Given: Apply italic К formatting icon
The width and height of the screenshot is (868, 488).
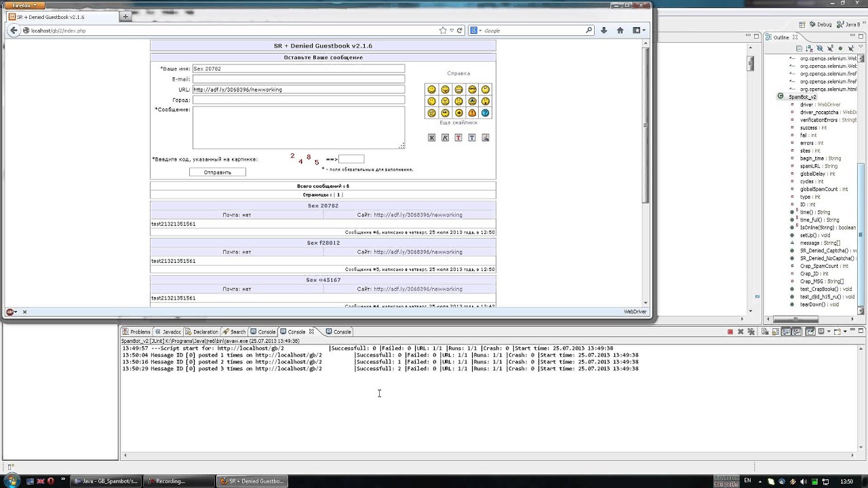Looking at the screenshot, I should [445, 138].
